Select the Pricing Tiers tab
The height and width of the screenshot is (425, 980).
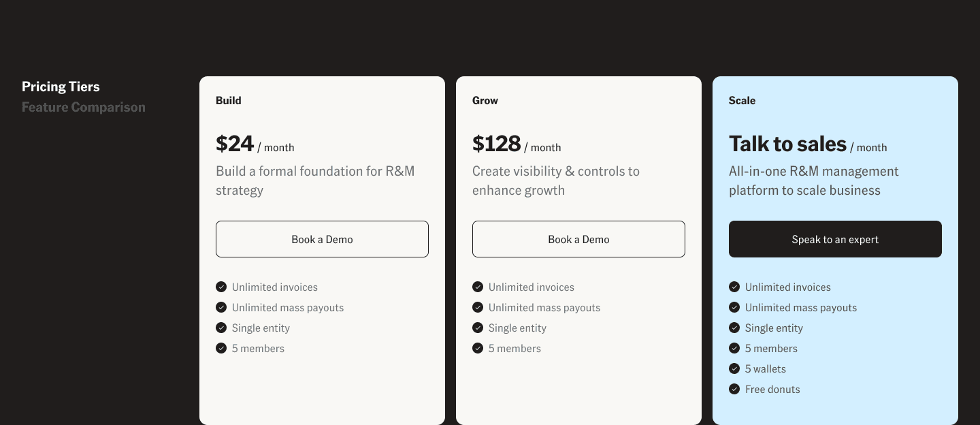point(61,86)
